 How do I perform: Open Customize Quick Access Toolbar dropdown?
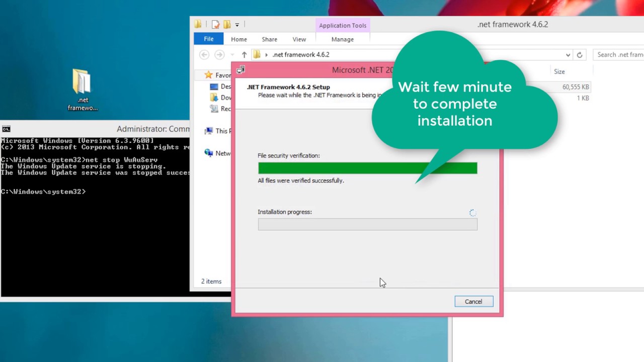coord(237,24)
